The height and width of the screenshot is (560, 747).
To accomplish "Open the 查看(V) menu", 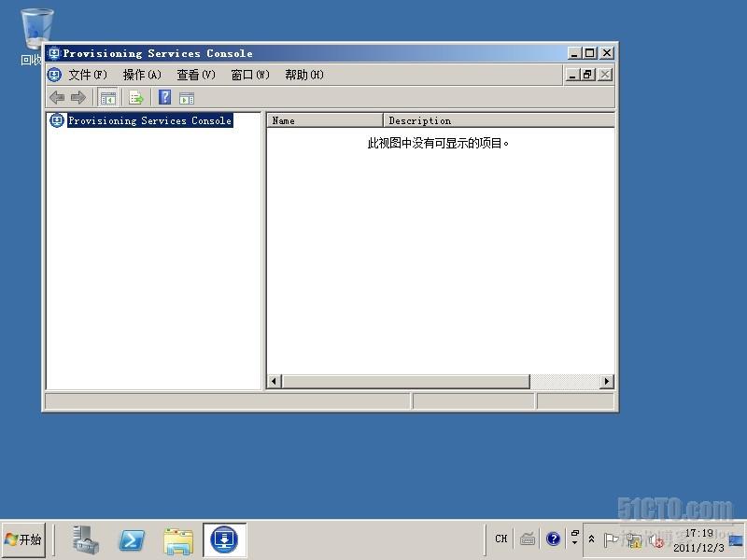I will (196, 75).
